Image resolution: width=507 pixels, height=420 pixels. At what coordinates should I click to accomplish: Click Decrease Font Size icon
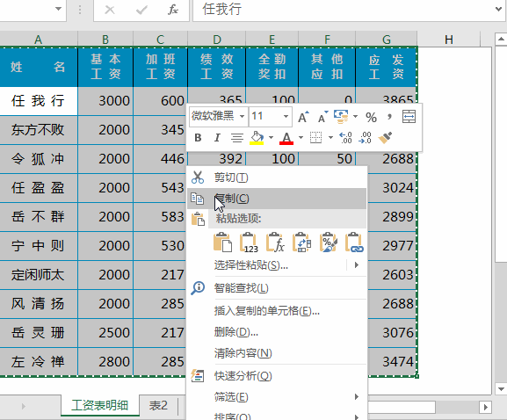322,117
